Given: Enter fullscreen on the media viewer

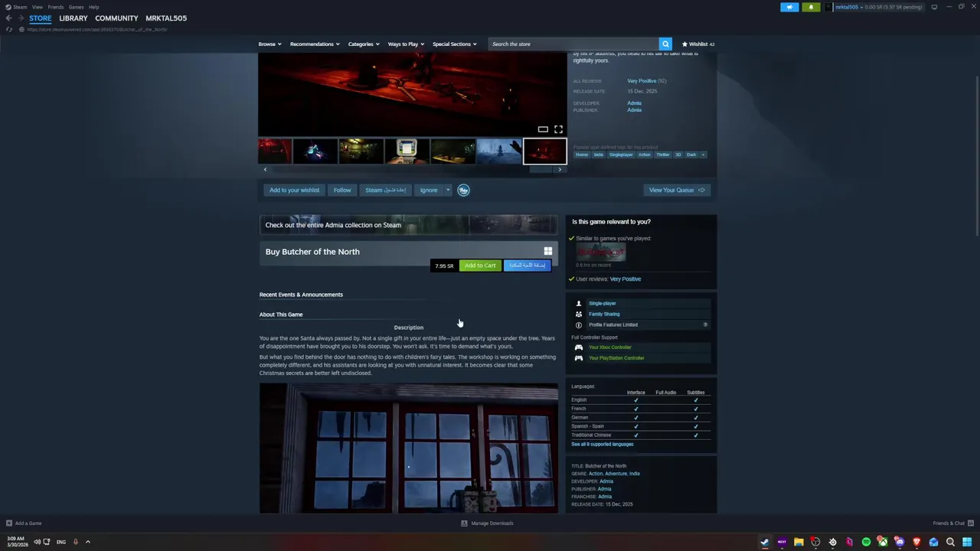Looking at the screenshot, I should tap(558, 129).
